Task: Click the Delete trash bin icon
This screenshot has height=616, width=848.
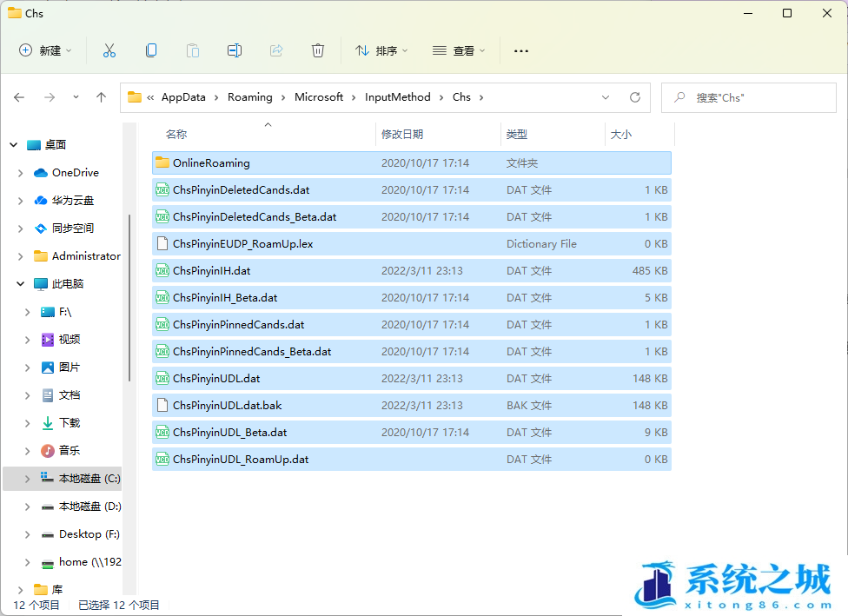Action: (x=318, y=50)
